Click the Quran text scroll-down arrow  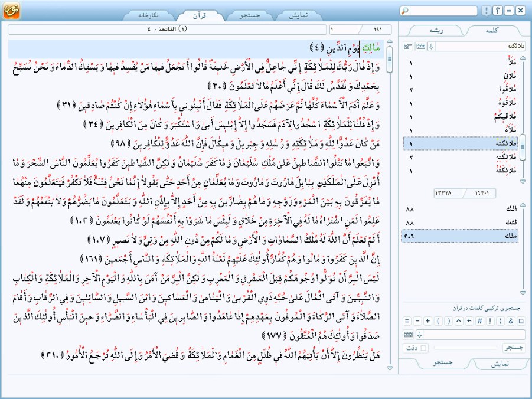pos(390,368)
